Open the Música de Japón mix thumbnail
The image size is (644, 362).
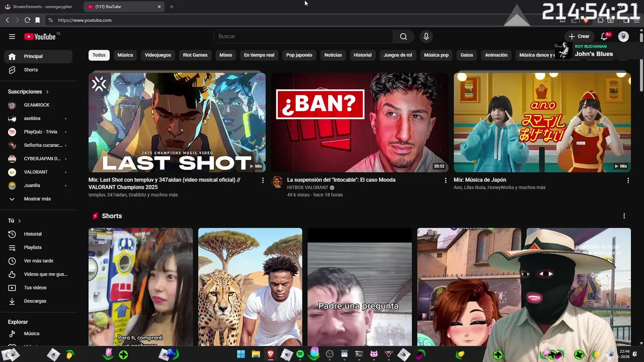point(542,122)
